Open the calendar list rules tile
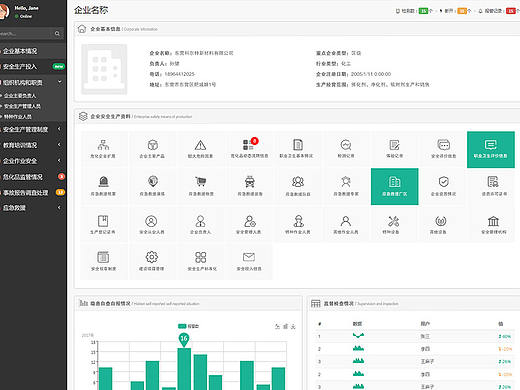The height and width of the screenshot is (390, 520). [104, 261]
